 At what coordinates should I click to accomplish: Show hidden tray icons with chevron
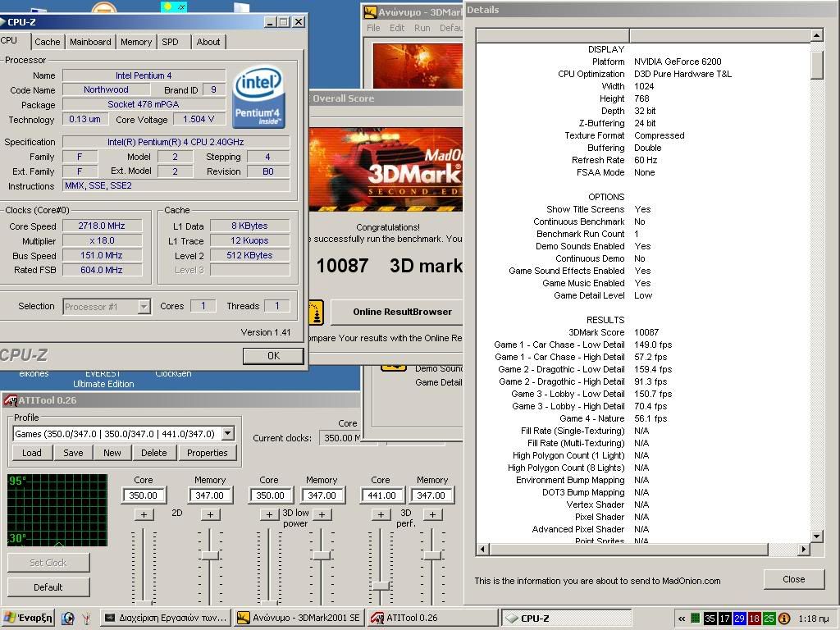[x=682, y=618]
